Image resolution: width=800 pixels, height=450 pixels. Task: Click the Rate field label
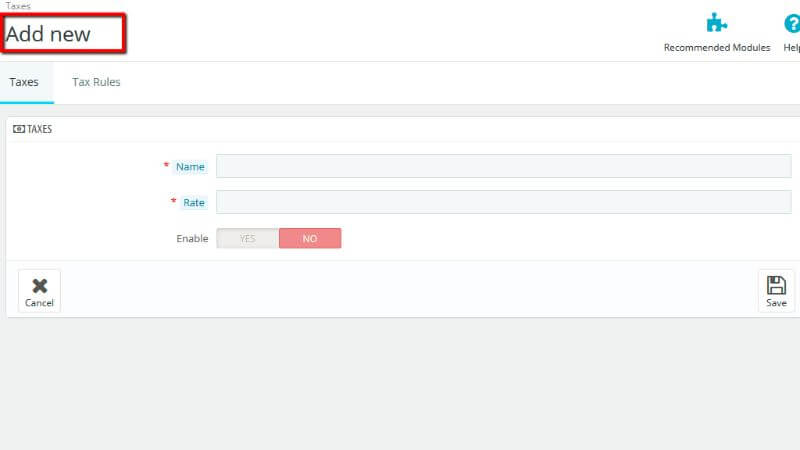pos(193,203)
